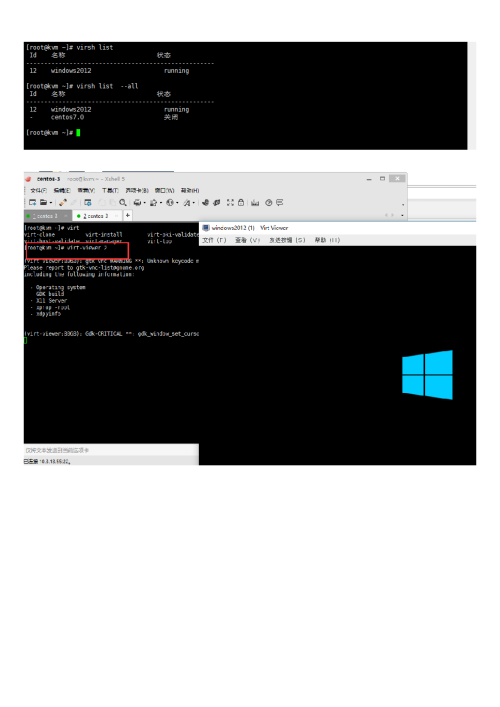Viewport: 500px width, 707px height.
Task: Click the Find magnifier icon
Action: [123, 202]
